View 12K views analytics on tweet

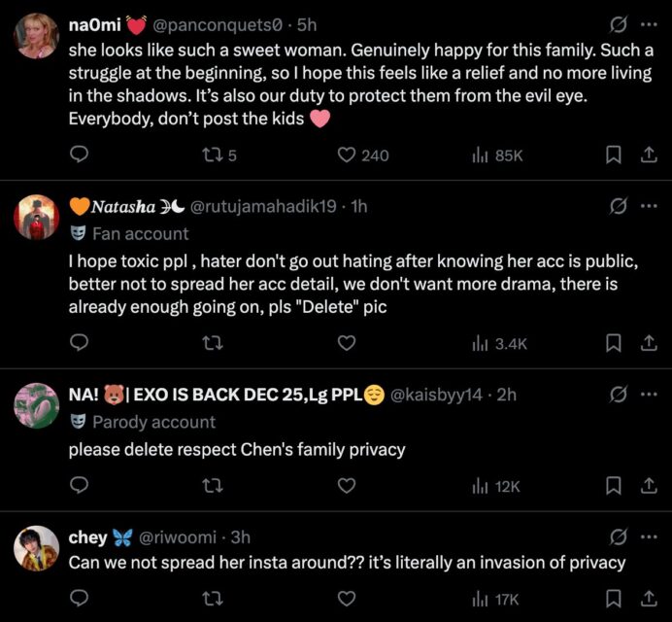tap(496, 486)
